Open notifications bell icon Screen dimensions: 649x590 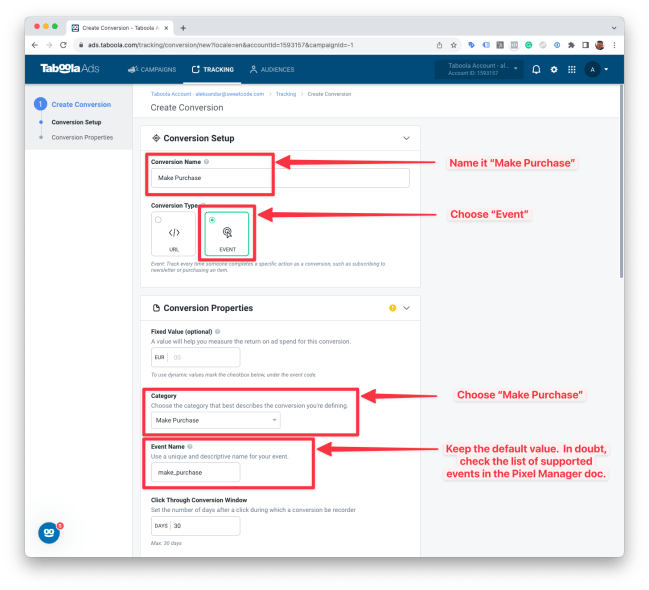536,70
